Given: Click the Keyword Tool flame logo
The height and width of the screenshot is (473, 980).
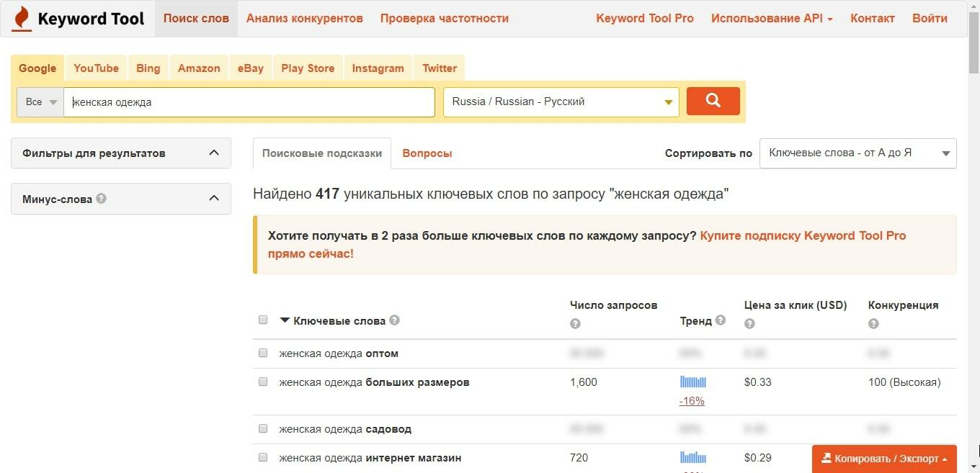Looking at the screenshot, I should coord(22,19).
